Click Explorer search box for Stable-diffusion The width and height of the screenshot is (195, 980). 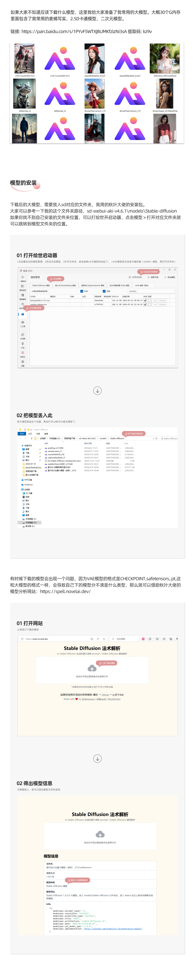[169, 439]
